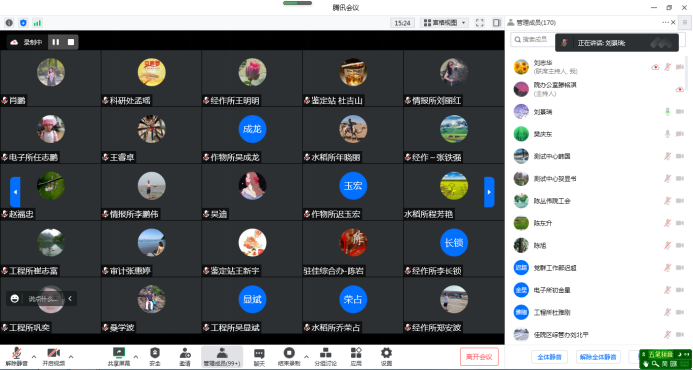693x370 pixels.
Task: Toggle the side panel layout icon
Action: pos(497,23)
